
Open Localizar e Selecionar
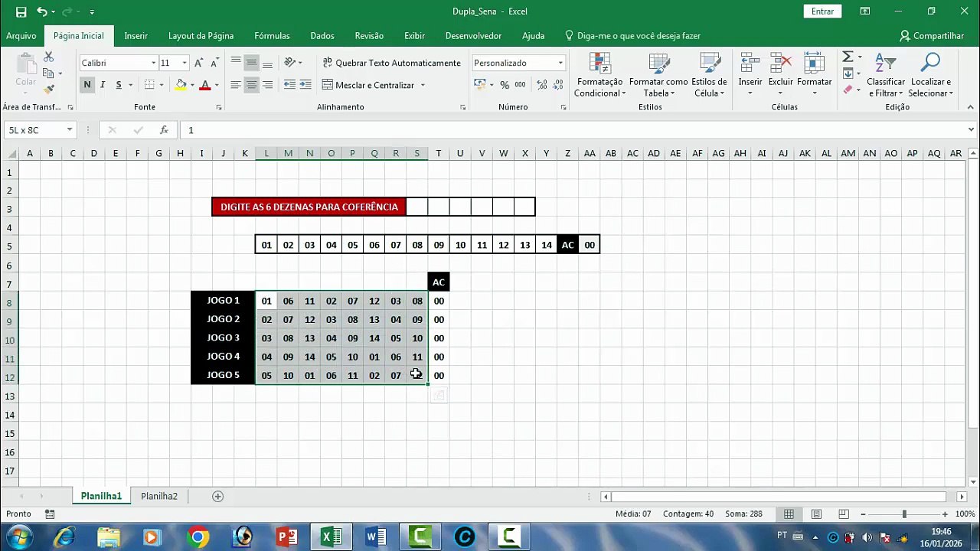click(931, 75)
